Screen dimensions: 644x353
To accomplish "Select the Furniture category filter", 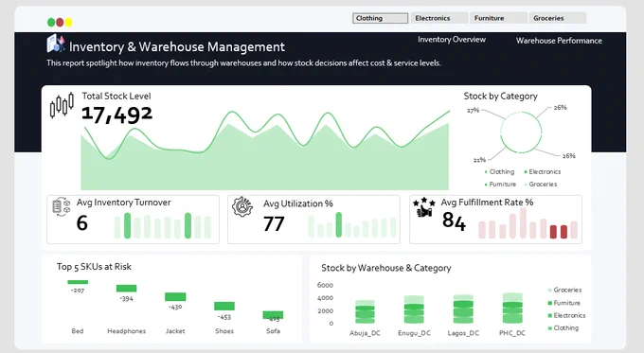I will (498, 18).
